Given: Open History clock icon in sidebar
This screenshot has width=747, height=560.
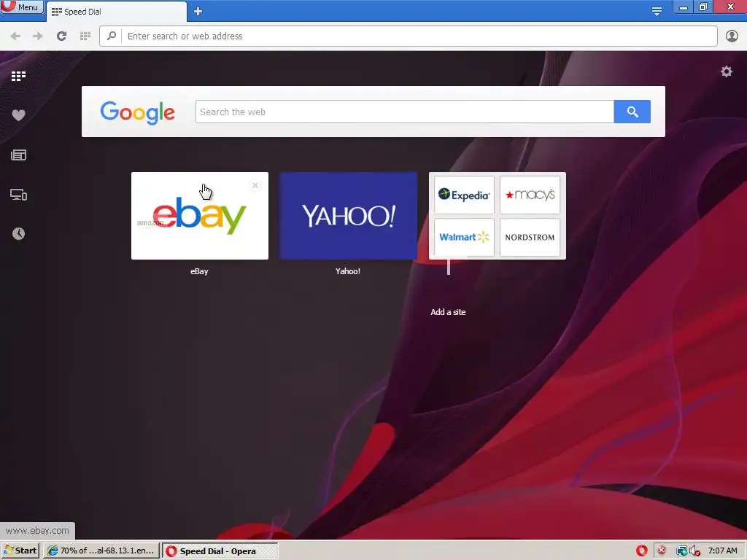Looking at the screenshot, I should click(x=18, y=233).
